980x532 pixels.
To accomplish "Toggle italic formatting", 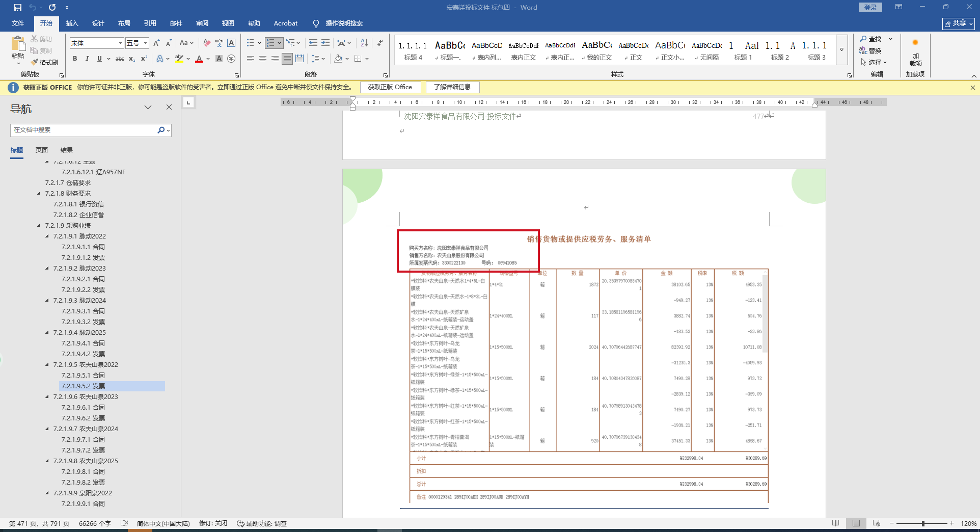I will click(x=87, y=59).
